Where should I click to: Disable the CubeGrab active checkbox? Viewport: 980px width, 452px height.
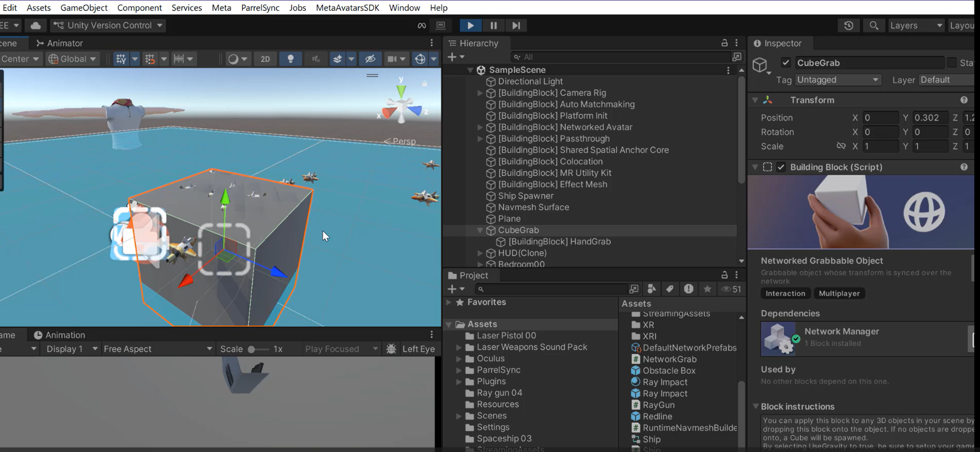point(785,63)
